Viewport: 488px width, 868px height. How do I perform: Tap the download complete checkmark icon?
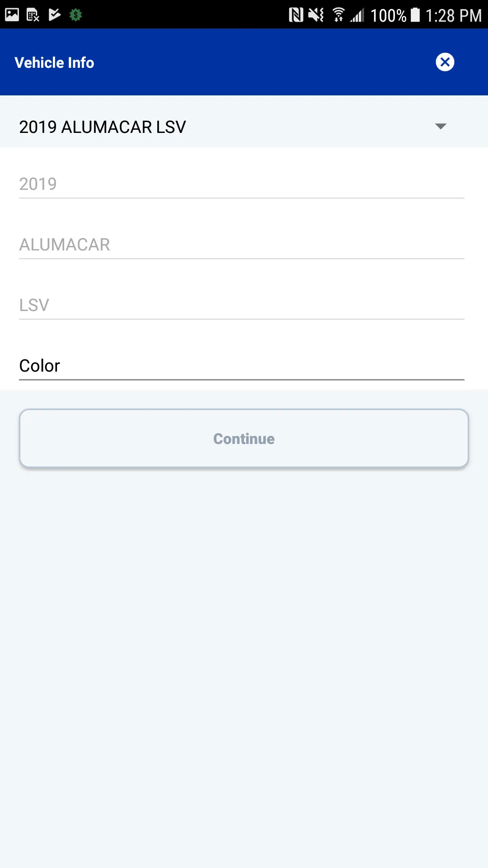pos(53,14)
